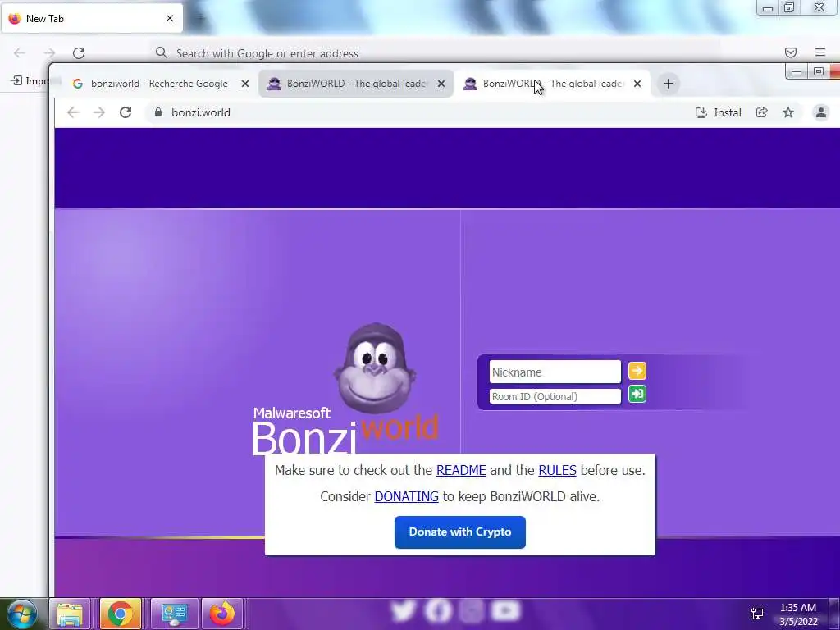Open a new Chrome tab with the plus button
Viewport: 840px width, 630px height.
(668, 84)
